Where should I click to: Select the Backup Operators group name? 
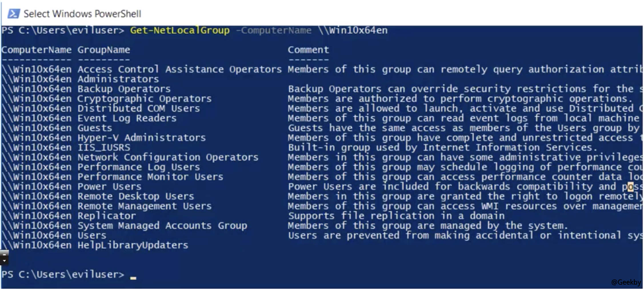click(x=124, y=89)
